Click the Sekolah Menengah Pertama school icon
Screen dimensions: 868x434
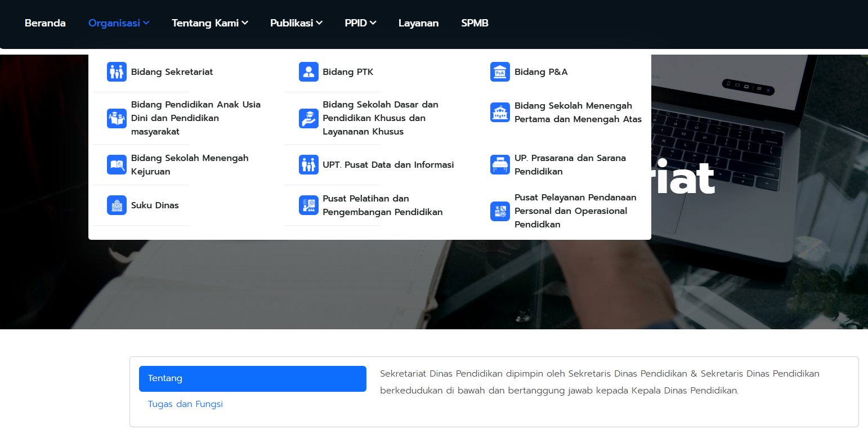point(500,113)
